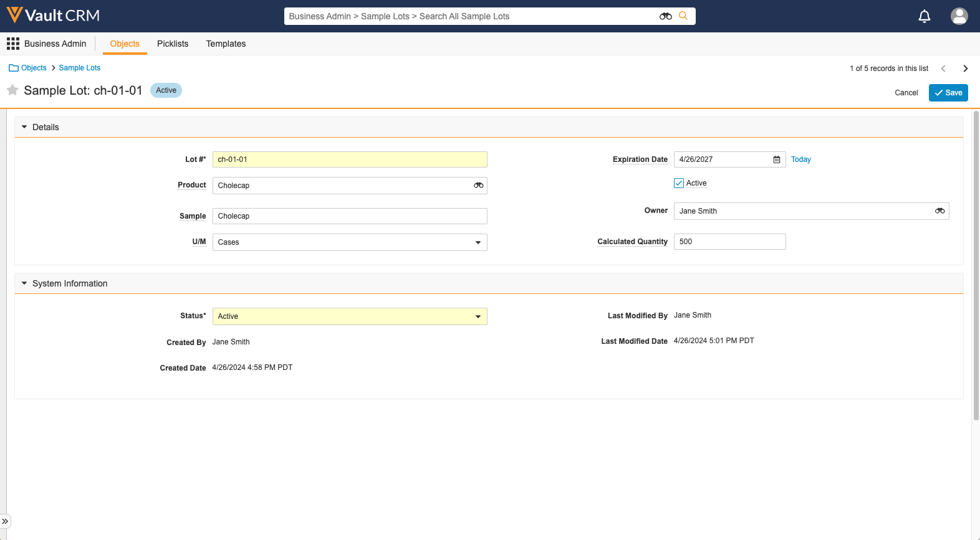Click the Owner field lookup binoculars
Image resolution: width=980 pixels, height=540 pixels.
(x=939, y=211)
